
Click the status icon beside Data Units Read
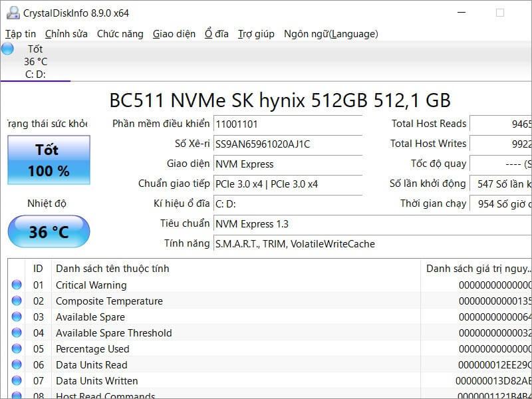[17, 365]
